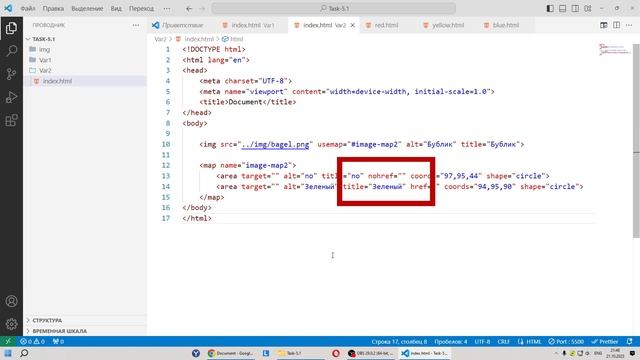Open the Вид menu
The image size is (640, 360).
(116, 8)
